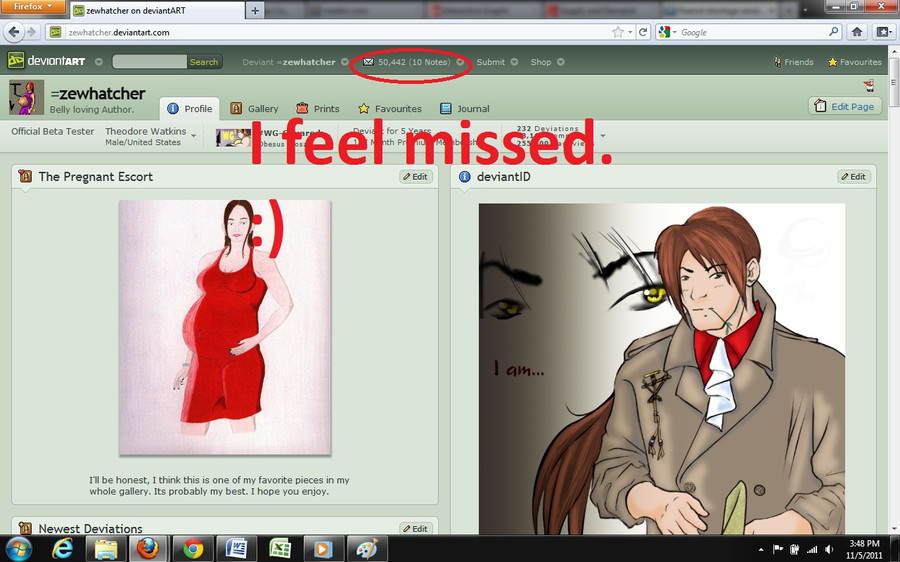Click the zewhatcher avatar image
900x562 pixels.
pos(26,98)
